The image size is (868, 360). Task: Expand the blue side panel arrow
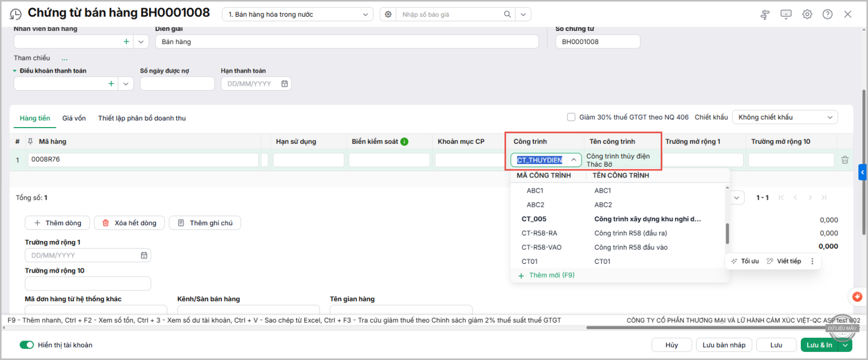click(x=863, y=173)
